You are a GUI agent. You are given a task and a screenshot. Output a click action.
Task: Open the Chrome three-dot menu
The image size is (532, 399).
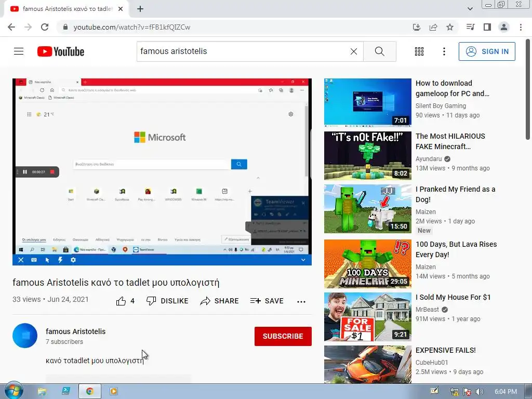[x=521, y=27]
